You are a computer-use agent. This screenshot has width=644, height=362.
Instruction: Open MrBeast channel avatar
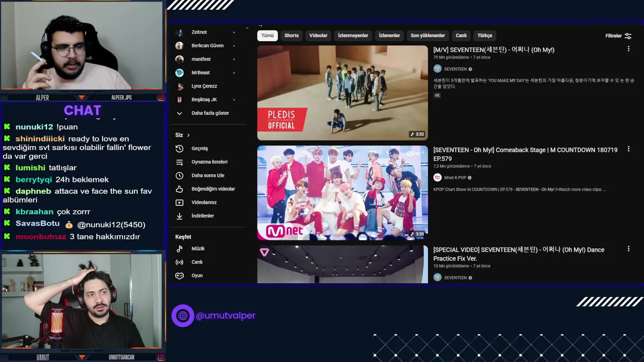(179, 73)
